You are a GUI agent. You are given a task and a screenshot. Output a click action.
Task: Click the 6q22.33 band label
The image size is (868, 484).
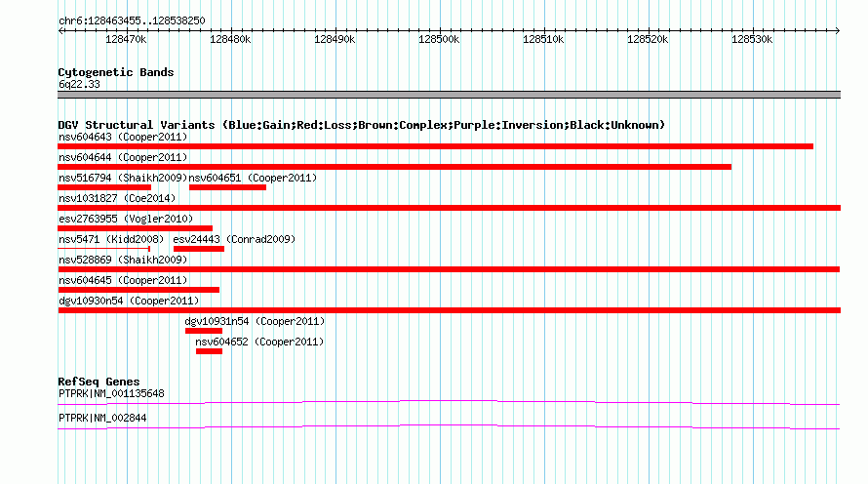tap(79, 84)
